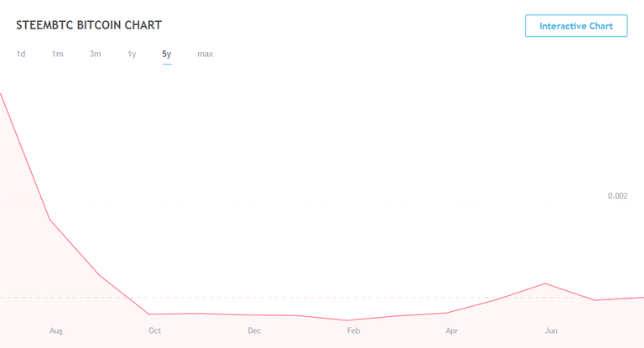Select the Dec axis label
644x348 pixels.
(x=254, y=330)
